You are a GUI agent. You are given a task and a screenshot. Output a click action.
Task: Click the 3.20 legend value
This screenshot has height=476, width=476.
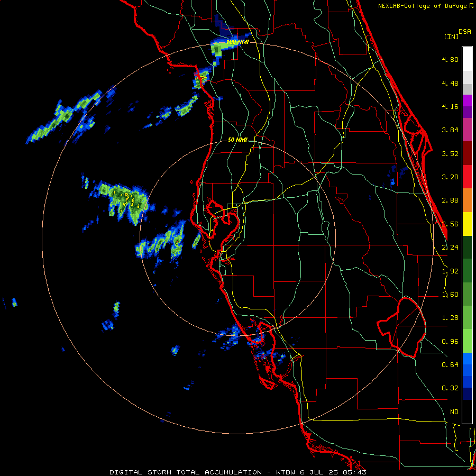coord(450,177)
